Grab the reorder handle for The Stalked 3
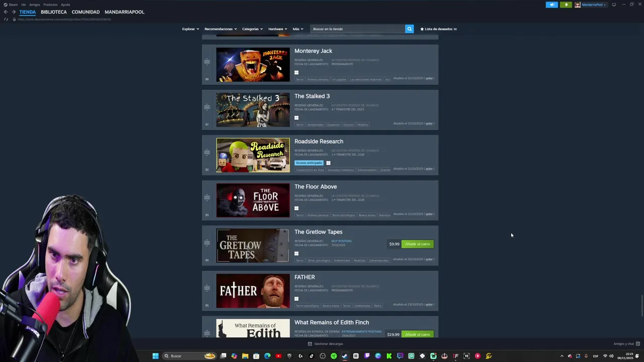This screenshot has width=644, height=362. click(x=207, y=107)
